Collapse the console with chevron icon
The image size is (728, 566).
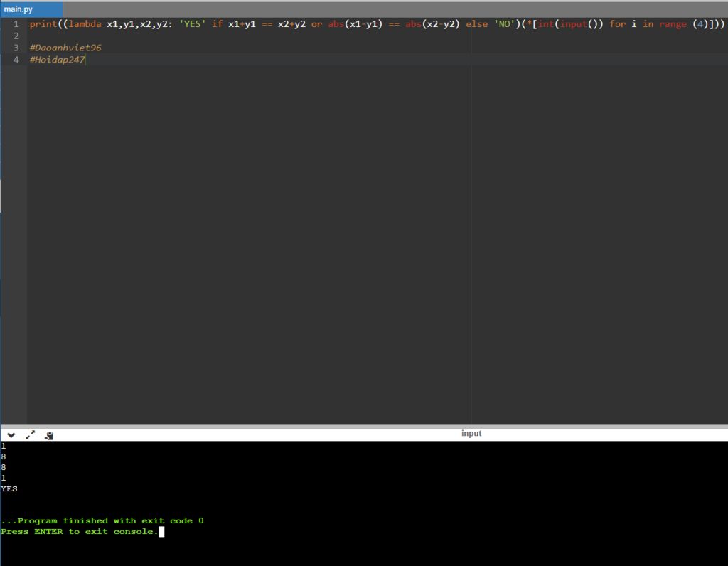[11, 435]
